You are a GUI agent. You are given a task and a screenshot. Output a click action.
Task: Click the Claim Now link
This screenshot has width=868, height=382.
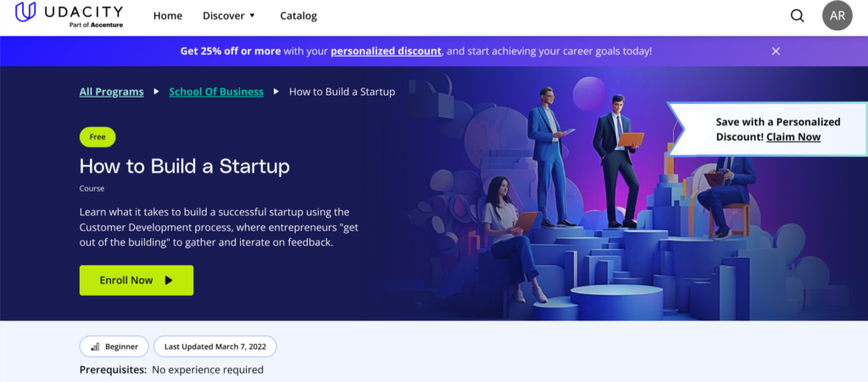coord(793,136)
